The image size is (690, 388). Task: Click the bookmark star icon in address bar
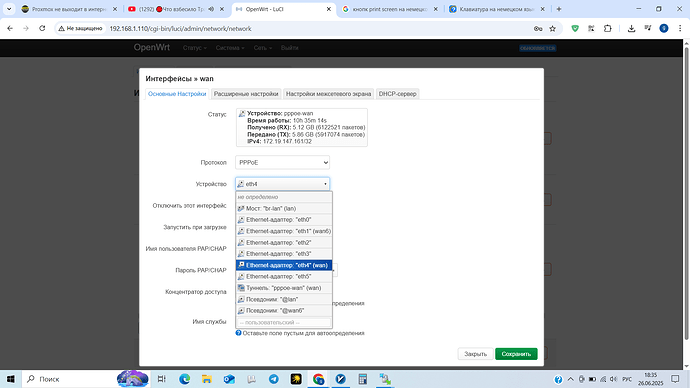(553, 29)
